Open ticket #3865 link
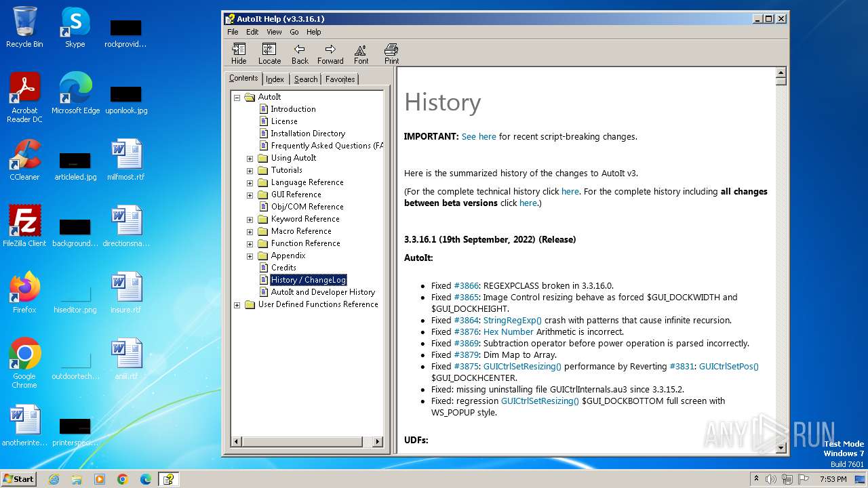The width and height of the screenshot is (868, 488). (x=467, y=297)
